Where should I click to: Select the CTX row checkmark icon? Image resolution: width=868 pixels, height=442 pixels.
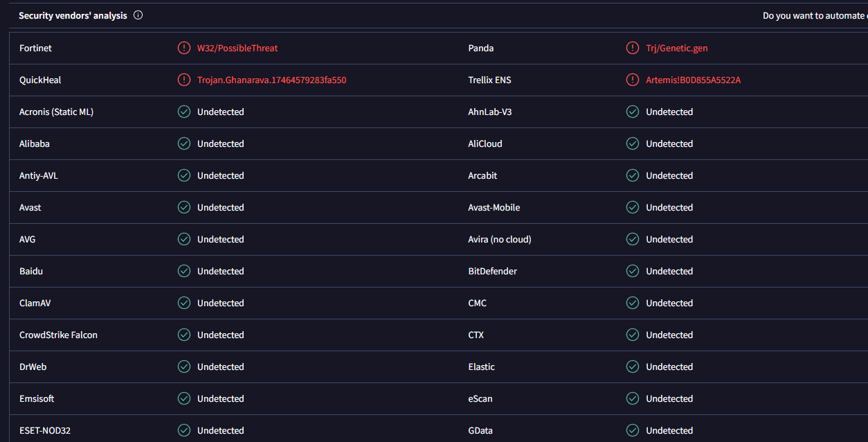[x=633, y=335]
